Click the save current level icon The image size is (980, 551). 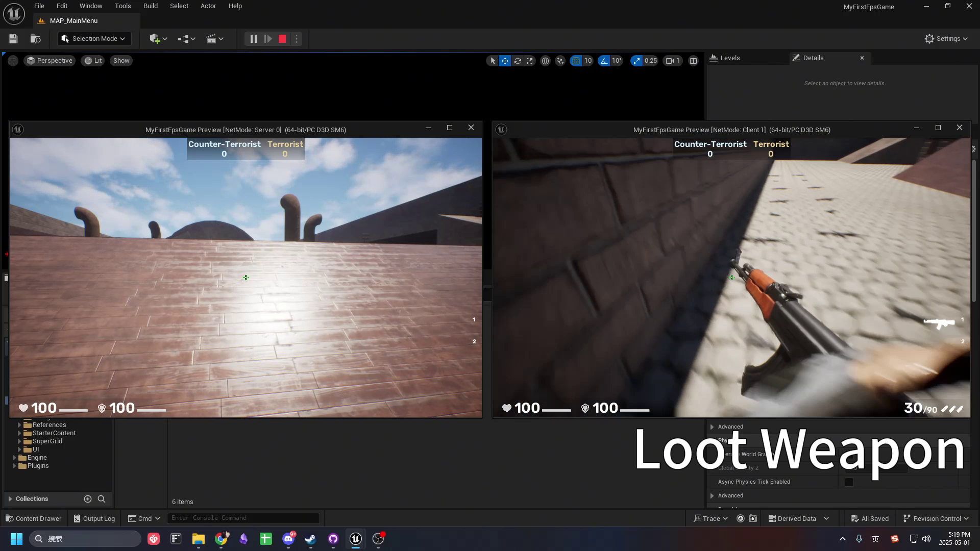(x=13, y=39)
